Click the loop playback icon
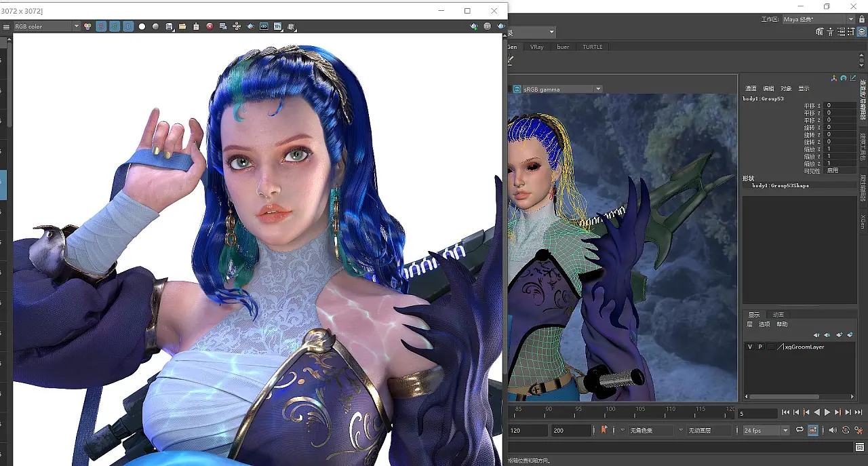 pos(800,430)
